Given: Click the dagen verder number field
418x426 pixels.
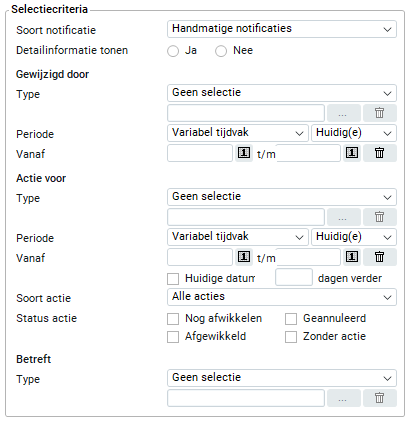Looking at the screenshot, I should (294, 277).
